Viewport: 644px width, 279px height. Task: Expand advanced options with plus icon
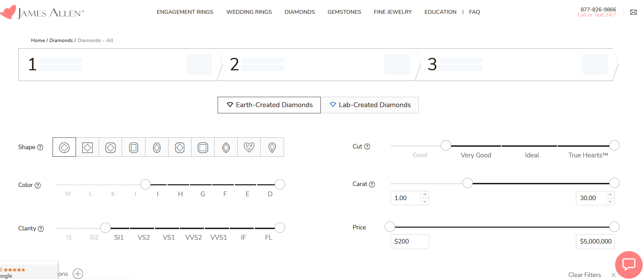(78, 274)
